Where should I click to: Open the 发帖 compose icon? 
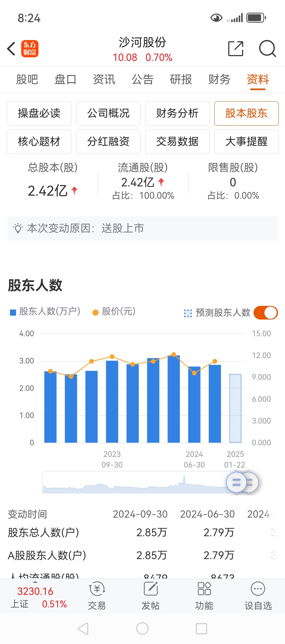pyautogui.click(x=151, y=589)
